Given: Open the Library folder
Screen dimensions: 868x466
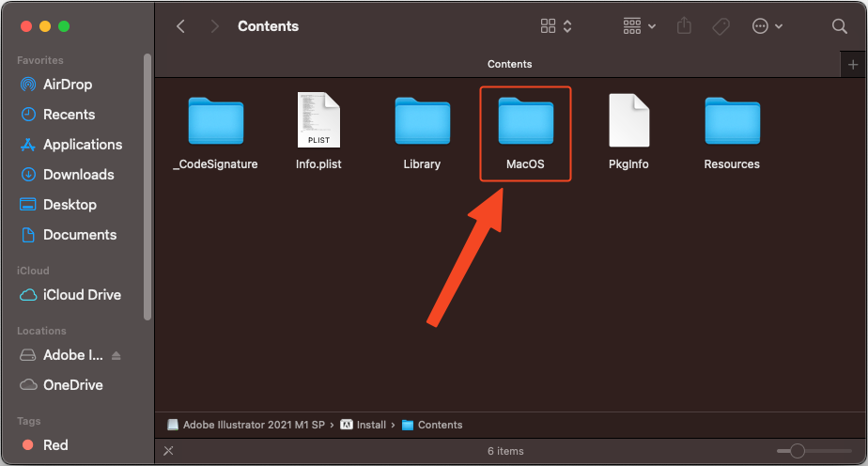Looking at the screenshot, I should click(x=422, y=123).
